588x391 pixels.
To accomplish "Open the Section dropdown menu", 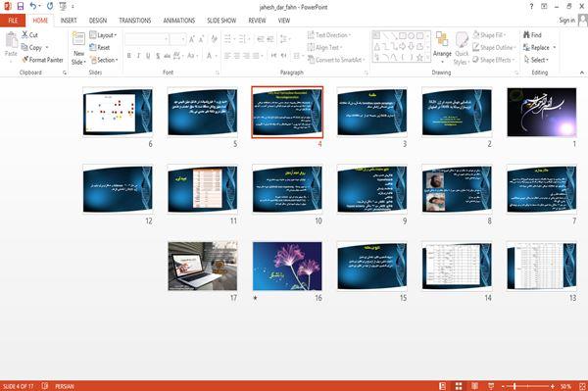I will [x=104, y=60].
